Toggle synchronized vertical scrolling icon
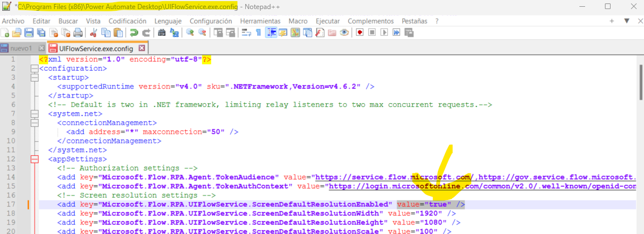 [x=217, y=33]
